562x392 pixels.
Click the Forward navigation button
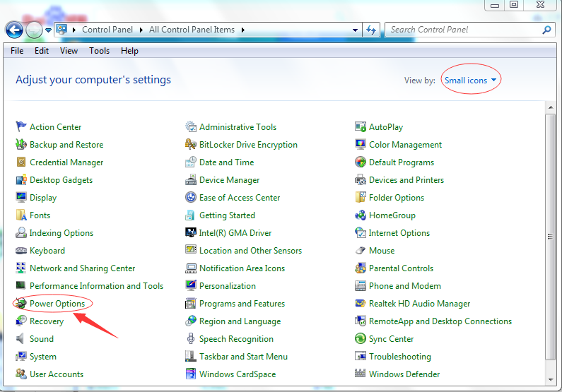pos(34,30)
